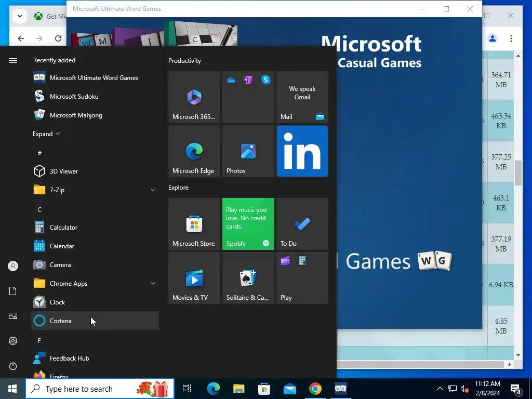Open the user account icon in Start sidebar

13,266
